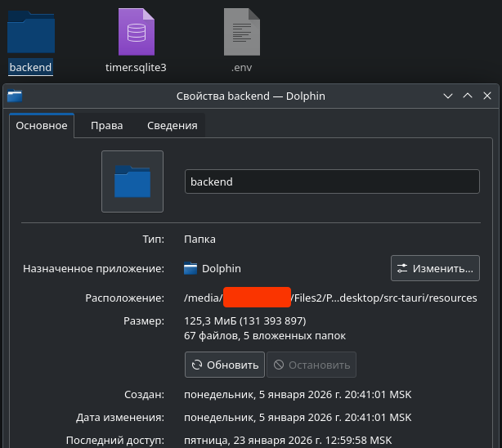Switch to the Основное tab
Viewport: 502px width, 448px height.
point(42,125)
